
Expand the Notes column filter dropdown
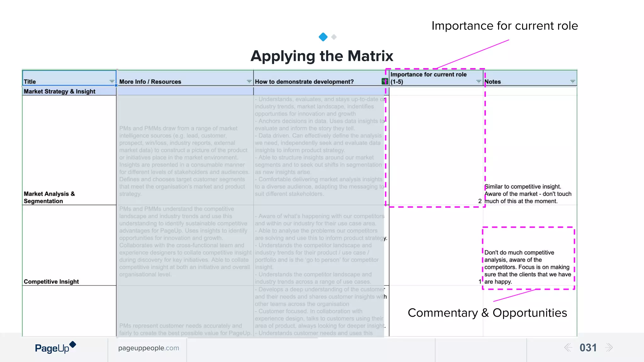[x=573, y=82]
